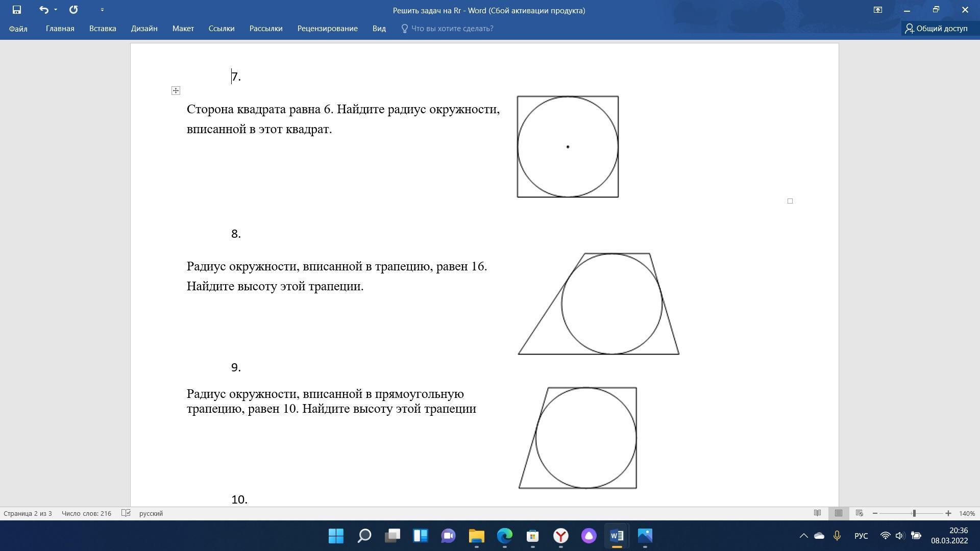Switch to the Вид ribbon tab
Viewport: 980px width, 551px height.
[379, 29]
